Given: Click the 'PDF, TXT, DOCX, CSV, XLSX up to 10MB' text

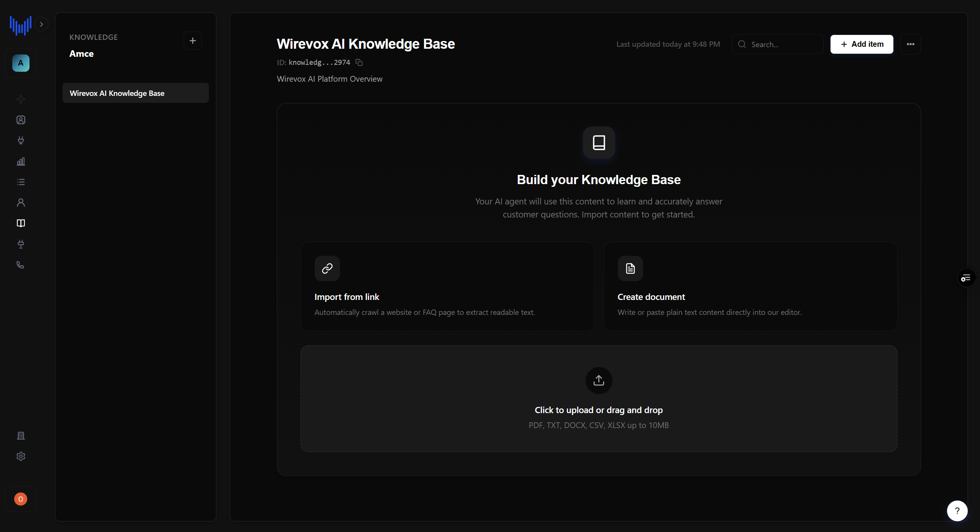Looking at the screenshot, I should pos(599,425).
